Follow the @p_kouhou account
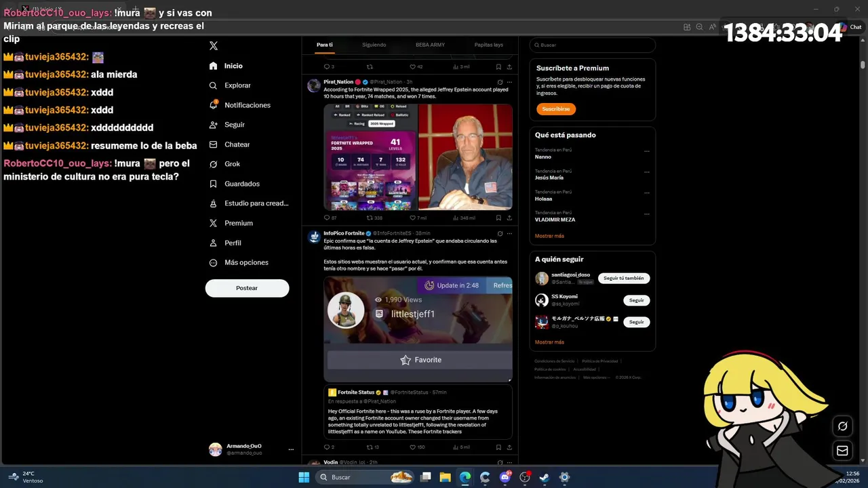 pyautogui.click(x=636, y=322)
